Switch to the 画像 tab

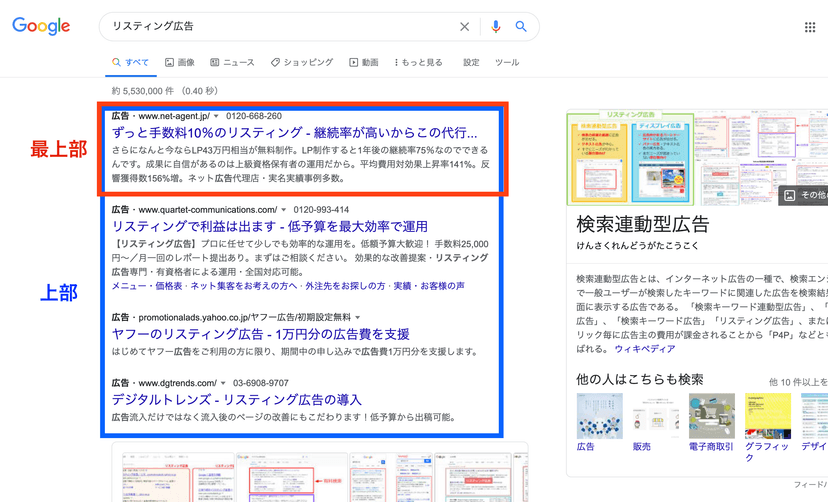[x=180, y=62]
